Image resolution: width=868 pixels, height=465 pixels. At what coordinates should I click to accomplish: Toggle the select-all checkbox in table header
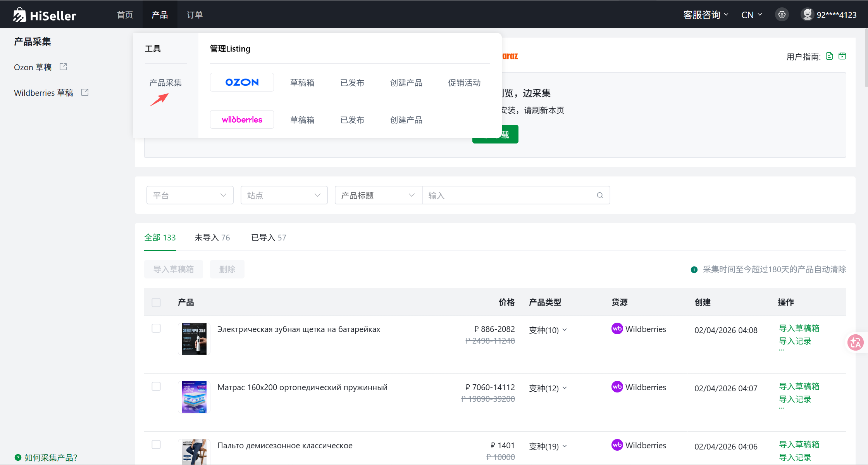click(x=156, y=303)
